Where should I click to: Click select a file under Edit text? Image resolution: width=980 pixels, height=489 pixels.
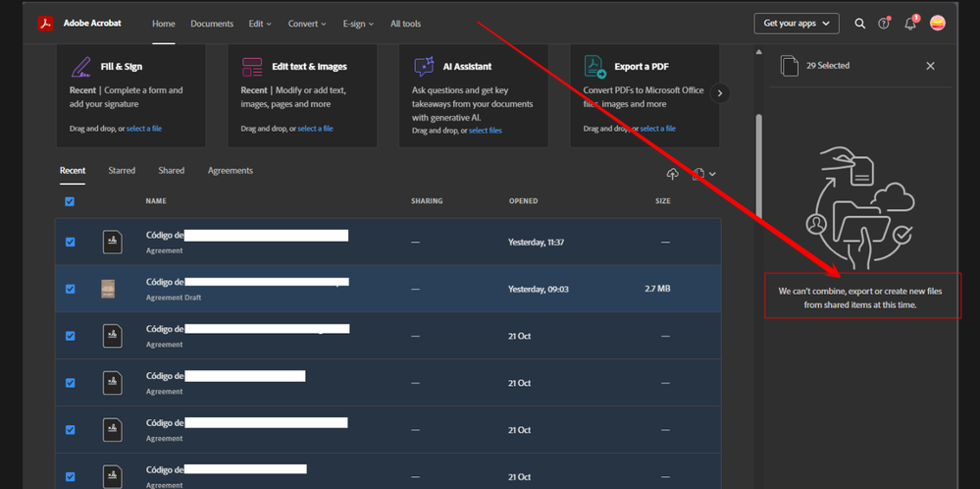pos(316,129)
